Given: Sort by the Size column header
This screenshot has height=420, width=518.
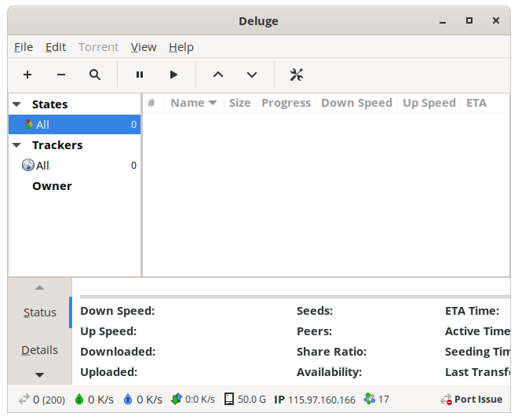Looking at the screenshot, I should tap(240, 103).
